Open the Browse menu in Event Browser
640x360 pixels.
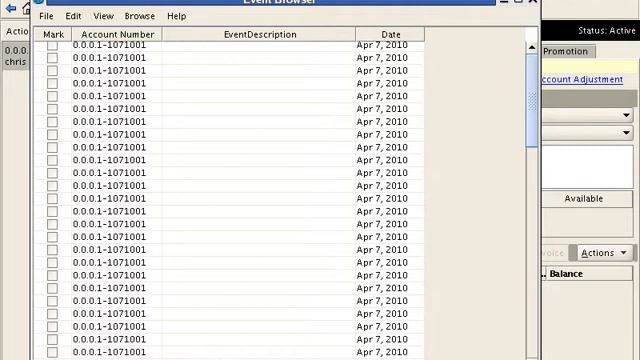[x=140, y=16]
